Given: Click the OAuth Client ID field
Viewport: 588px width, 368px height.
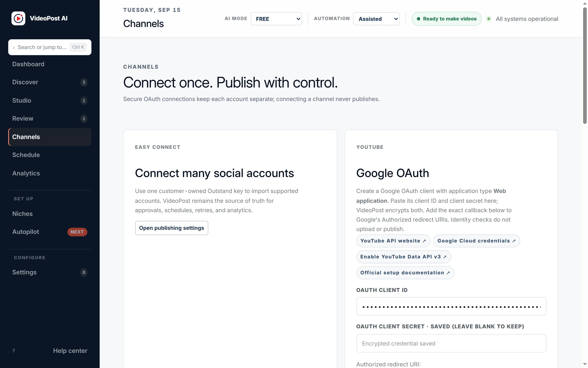Looking at the screenshot, I should tap(451, 307).
